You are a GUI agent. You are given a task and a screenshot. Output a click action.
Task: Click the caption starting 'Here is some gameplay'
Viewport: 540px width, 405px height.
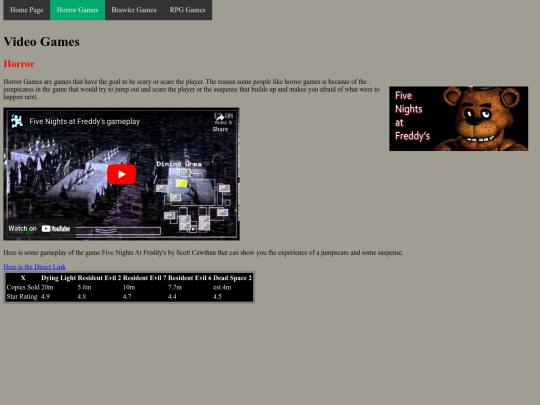[203, 253]
